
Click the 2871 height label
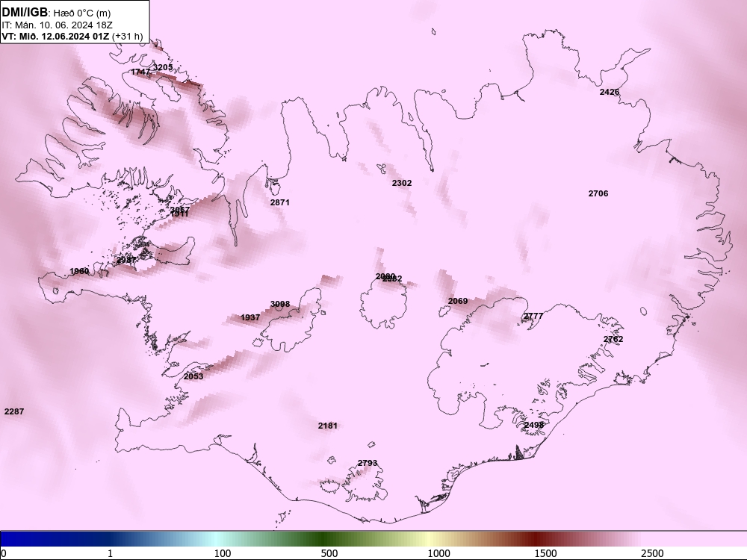(279, 202)
